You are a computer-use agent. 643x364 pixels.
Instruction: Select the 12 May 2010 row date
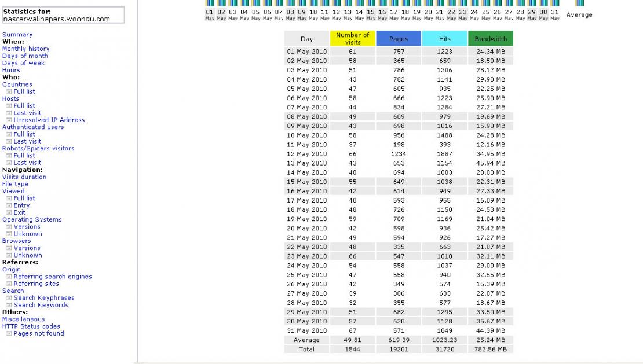[x=307, y=154]
